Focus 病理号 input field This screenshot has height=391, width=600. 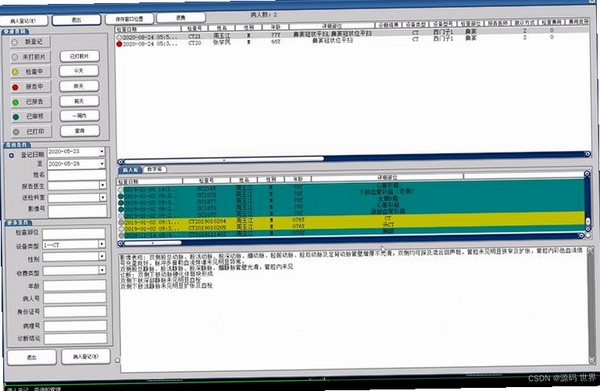[x=75, y=326]
